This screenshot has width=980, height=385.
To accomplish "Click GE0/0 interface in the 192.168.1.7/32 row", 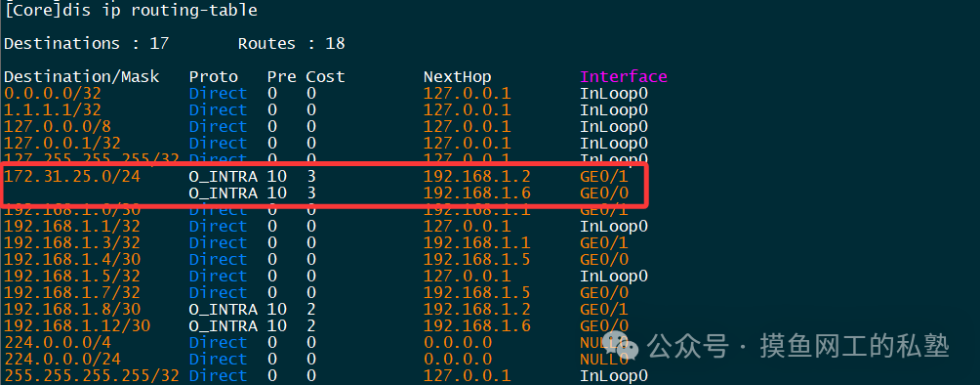I will point(604,293).
